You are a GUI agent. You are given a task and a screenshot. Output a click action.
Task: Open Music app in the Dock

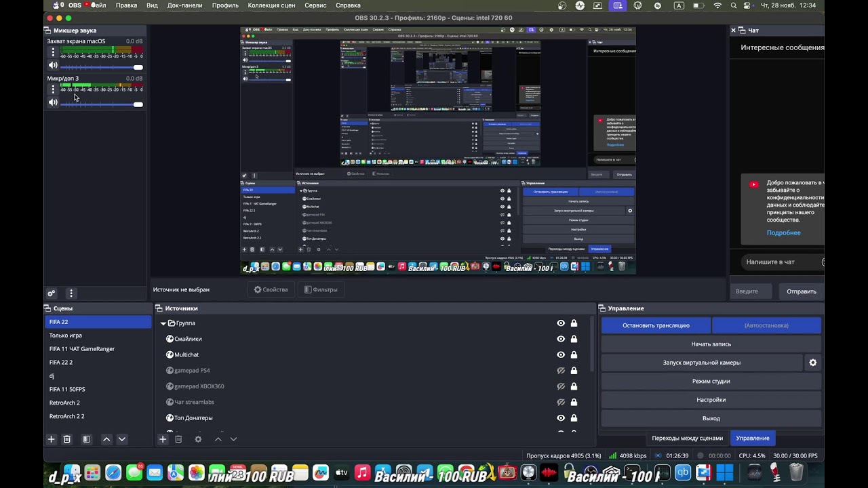pyautogui.click(x=362, y=473)
